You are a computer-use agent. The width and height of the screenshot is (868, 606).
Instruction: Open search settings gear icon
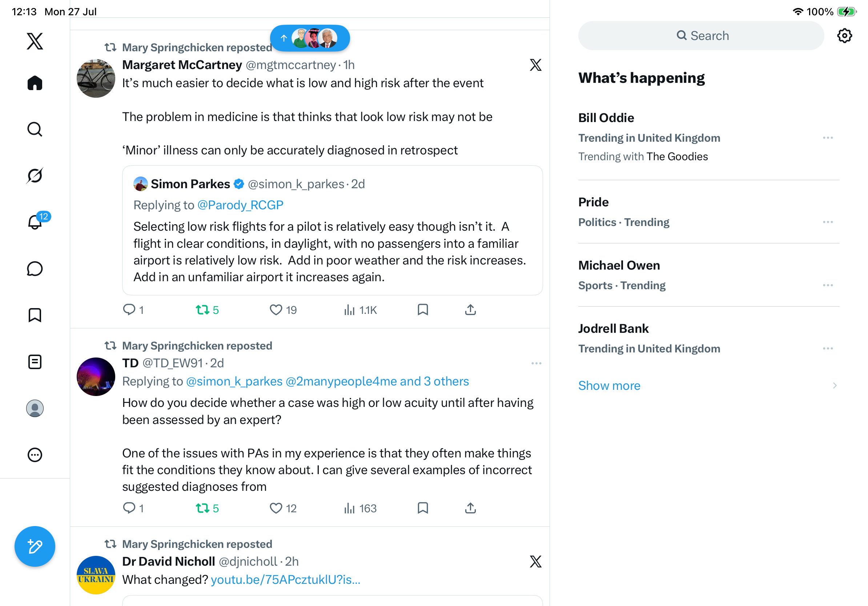coord(844,36)
